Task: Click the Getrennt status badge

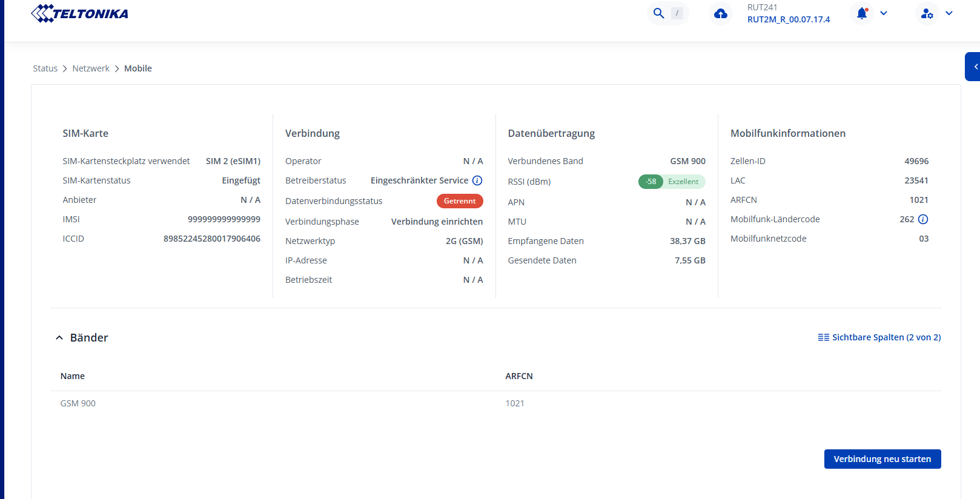Action: click(459, 201)
